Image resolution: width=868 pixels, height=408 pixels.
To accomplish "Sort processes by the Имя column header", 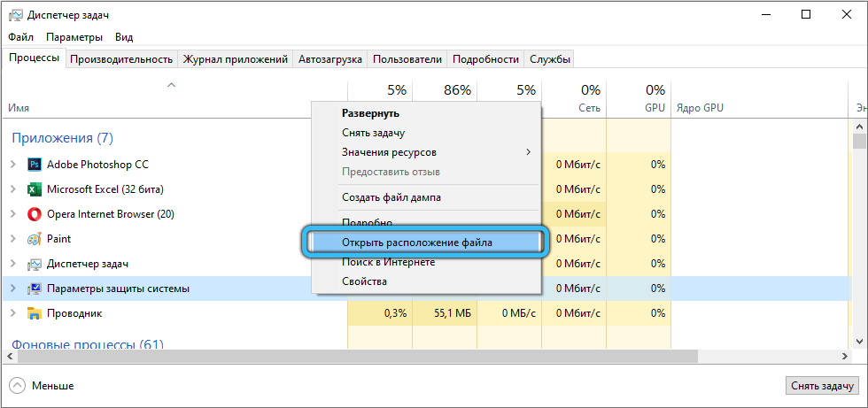I will click(19, 108).
